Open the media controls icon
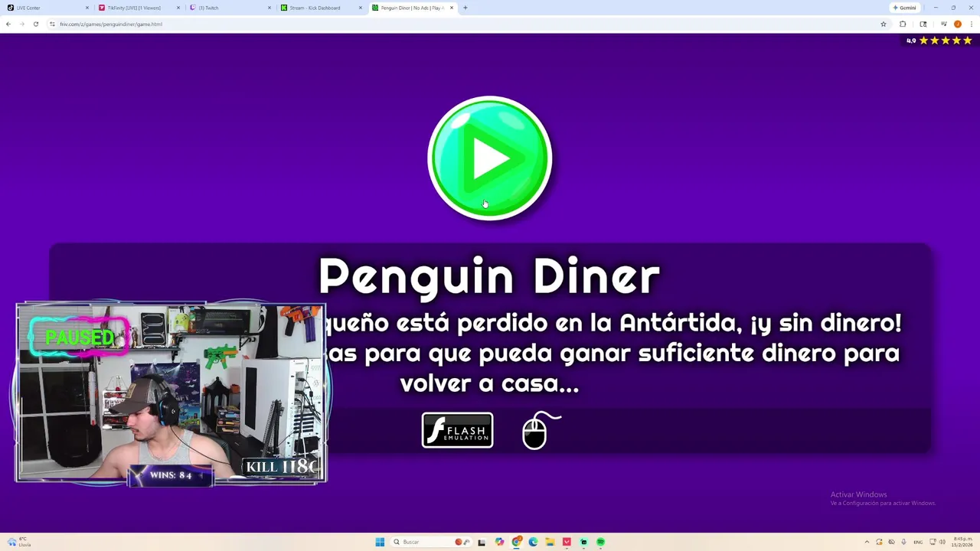980x551 pixels. click(944, 24)
